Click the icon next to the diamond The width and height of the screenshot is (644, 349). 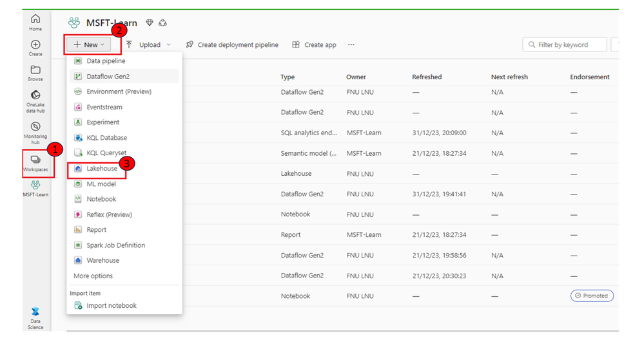[162, 23]
